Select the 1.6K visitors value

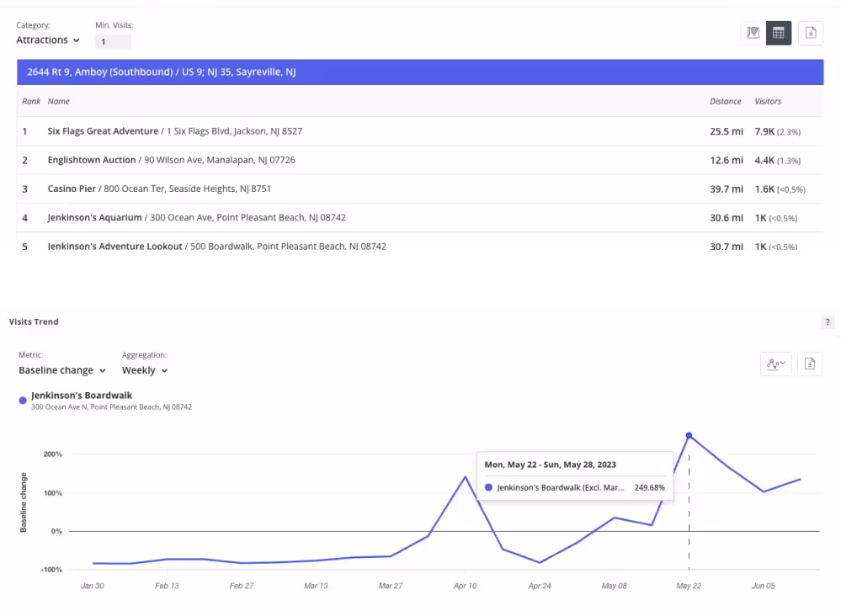[764, 189]
